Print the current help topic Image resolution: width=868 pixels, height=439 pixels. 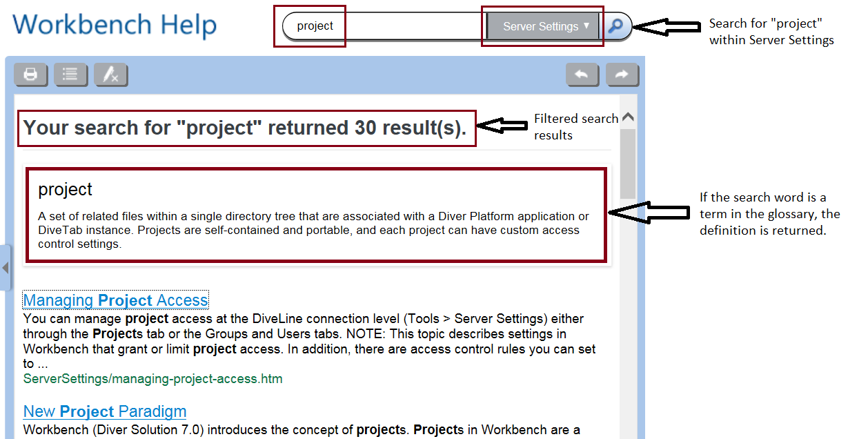[30, 75]
